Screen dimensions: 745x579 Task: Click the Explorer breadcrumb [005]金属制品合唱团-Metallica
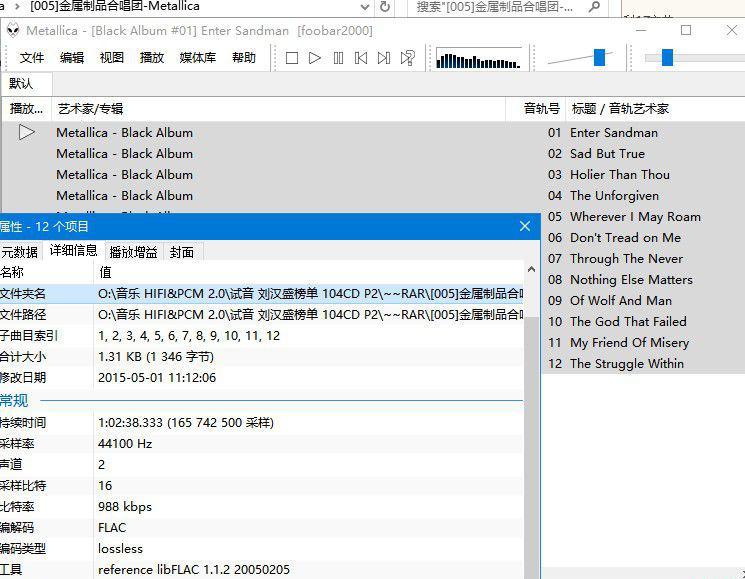(115, 7)
